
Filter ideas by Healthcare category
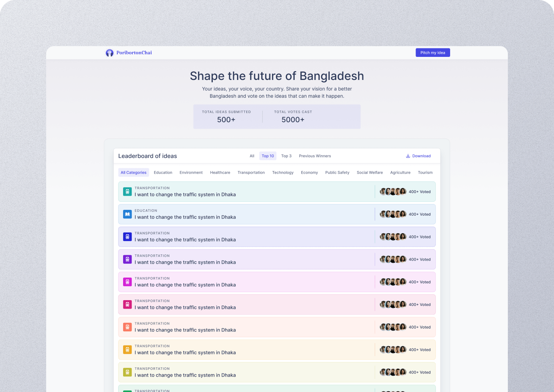(220, 173)
